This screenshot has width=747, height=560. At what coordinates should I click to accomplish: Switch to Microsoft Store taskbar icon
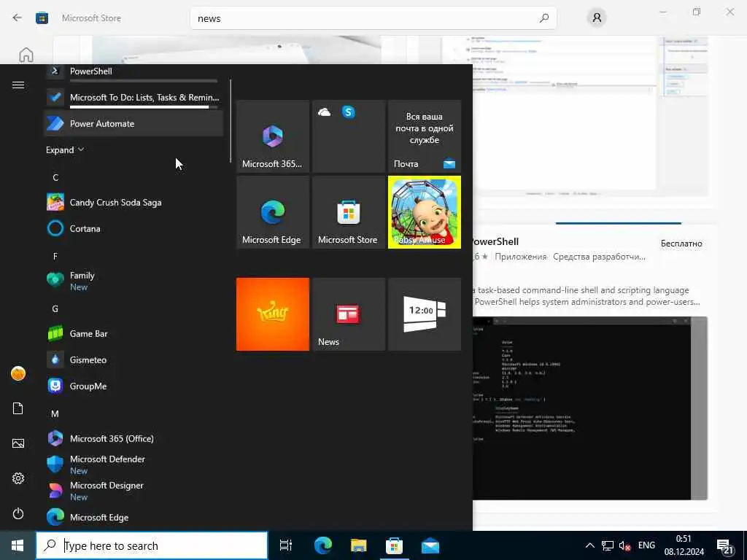click(395, 545)
